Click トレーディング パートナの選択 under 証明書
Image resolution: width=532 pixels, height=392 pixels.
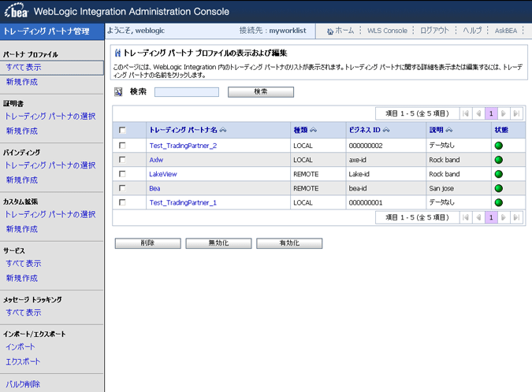[50, 116]
